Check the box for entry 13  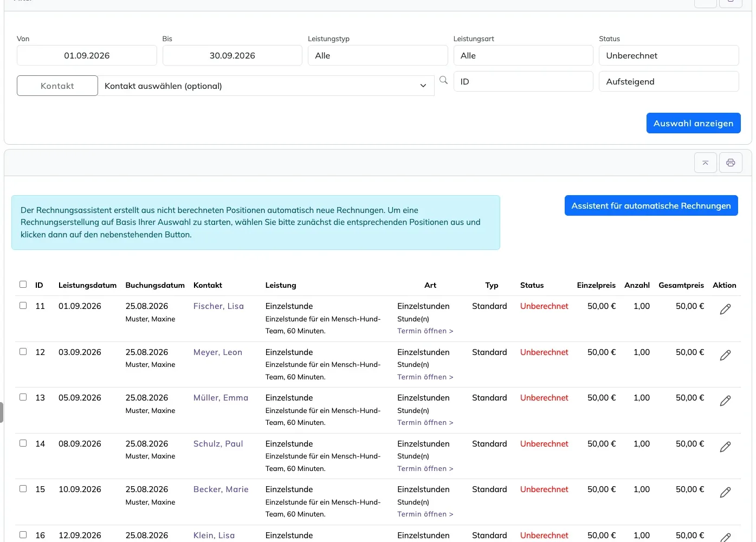point(23,397)
